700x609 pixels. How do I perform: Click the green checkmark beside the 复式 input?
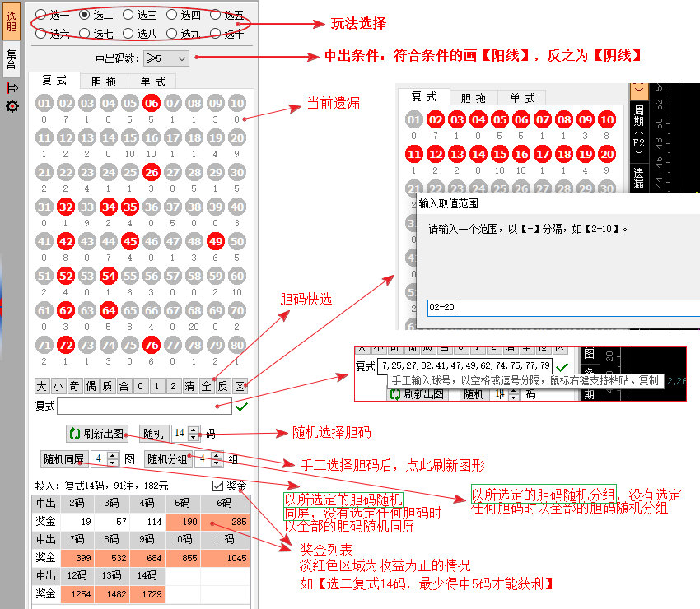(x=241, y=407)
